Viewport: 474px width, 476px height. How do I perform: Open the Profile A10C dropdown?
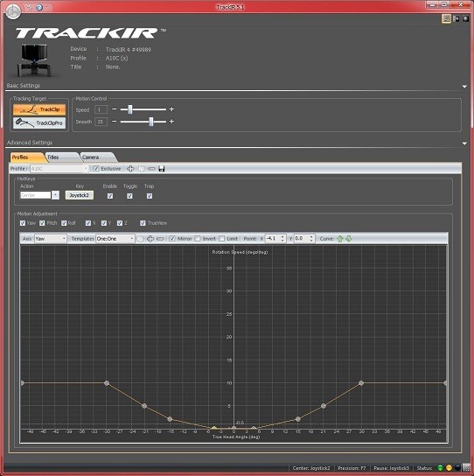[59, 169]
